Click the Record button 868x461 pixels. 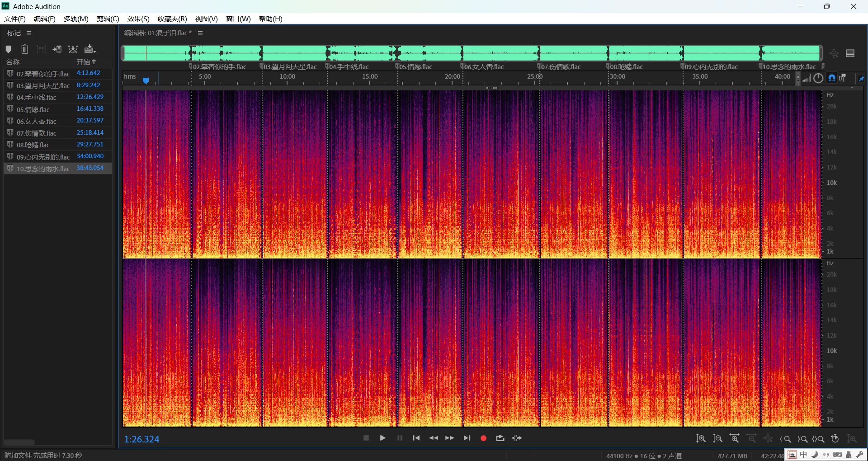click(x=483, y=438)
